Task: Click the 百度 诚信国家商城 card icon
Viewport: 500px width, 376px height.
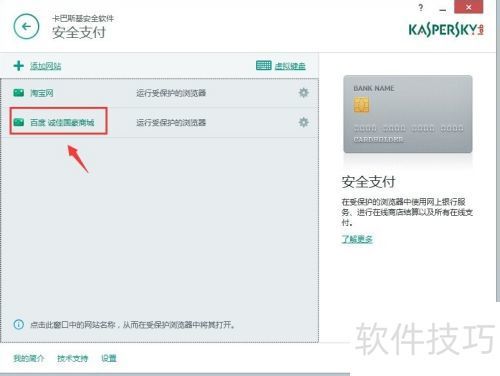Action: point(19,122)
